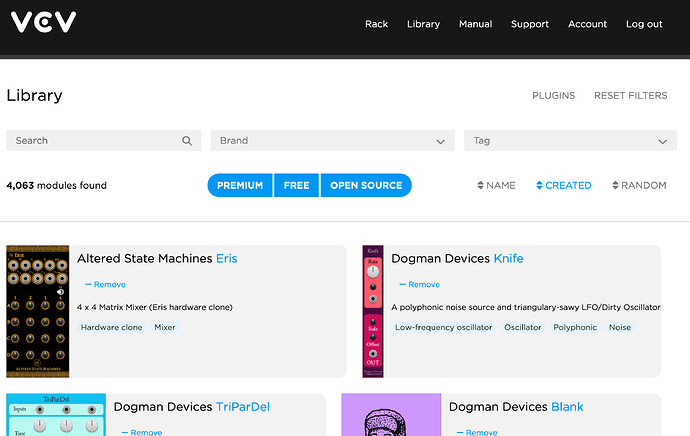Screen dimensions: 690x436
Task: Toggle the OPEN SOURCE filter
Action: [366, 185]
